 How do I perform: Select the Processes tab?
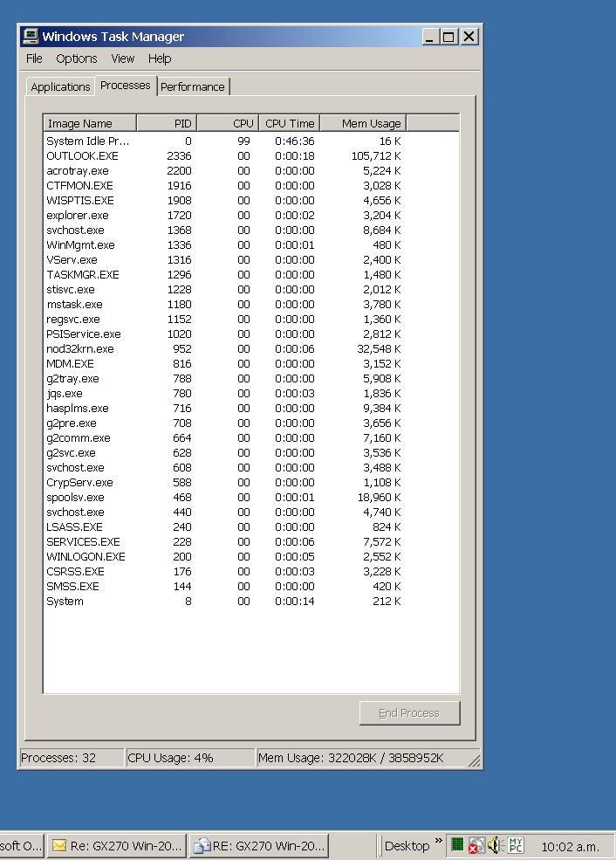pos(126,85)
